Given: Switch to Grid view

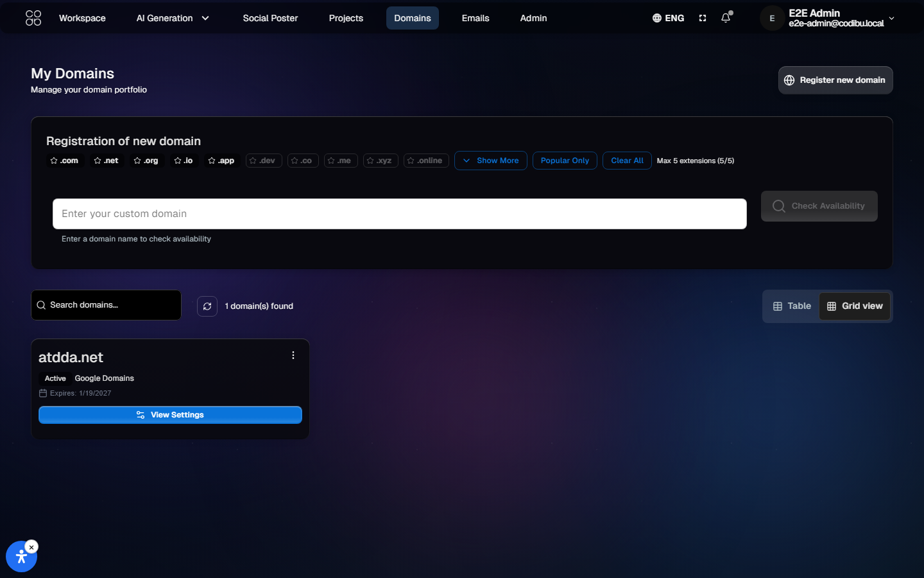Looking at the screenshot, I should point(855,306).
